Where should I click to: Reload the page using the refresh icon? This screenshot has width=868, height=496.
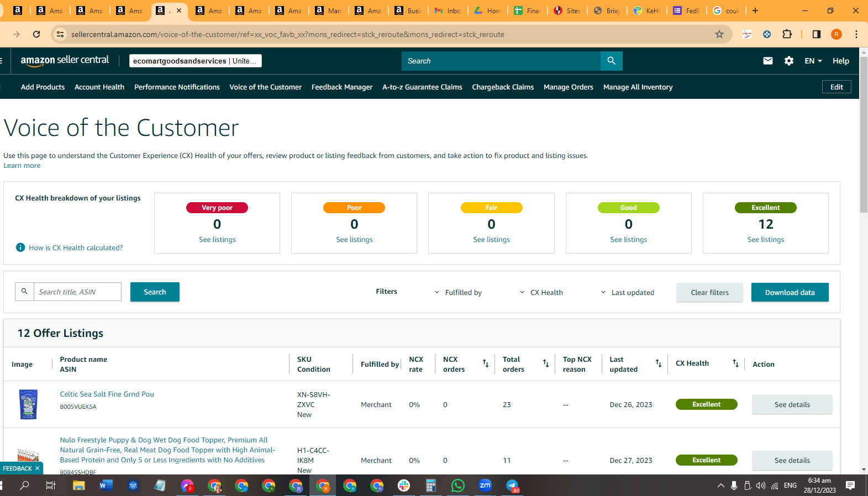click(x=36, y=34)
